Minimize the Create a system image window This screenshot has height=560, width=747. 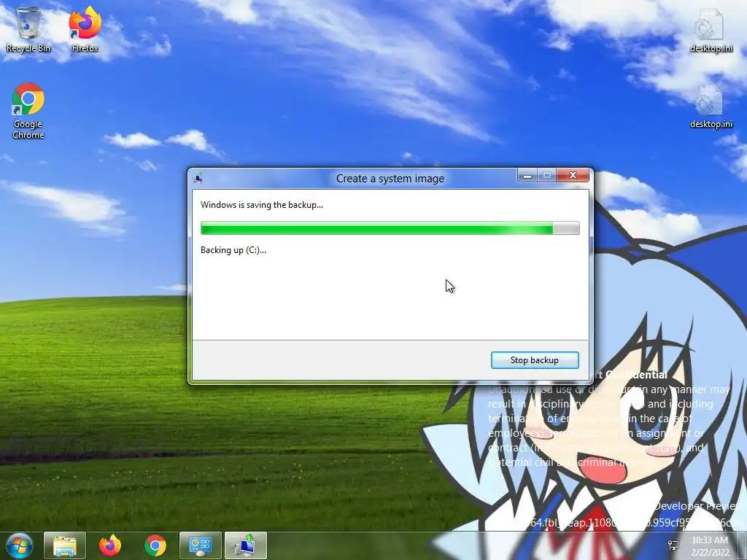(527, 176)
